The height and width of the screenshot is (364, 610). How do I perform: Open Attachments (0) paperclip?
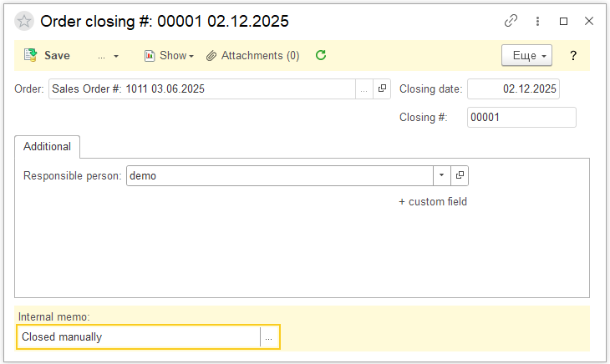pos(253,56)
